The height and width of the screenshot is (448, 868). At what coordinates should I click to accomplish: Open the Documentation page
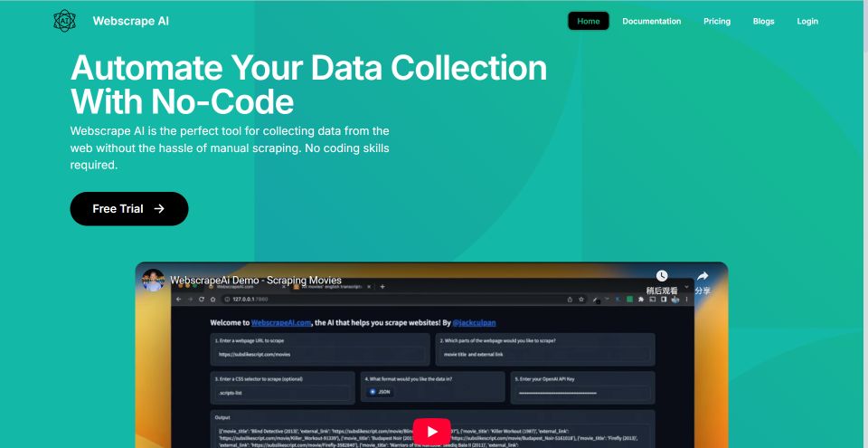point(652,21)
